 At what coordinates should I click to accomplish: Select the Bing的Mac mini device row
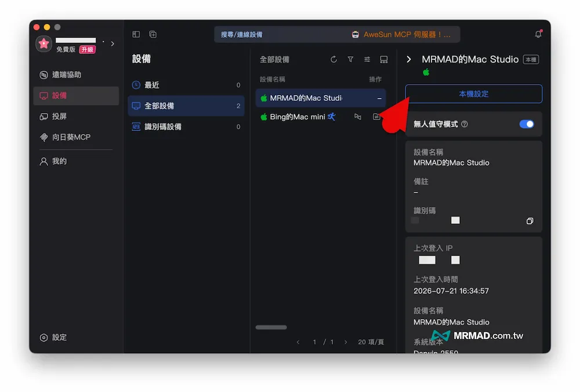point(321,117)
